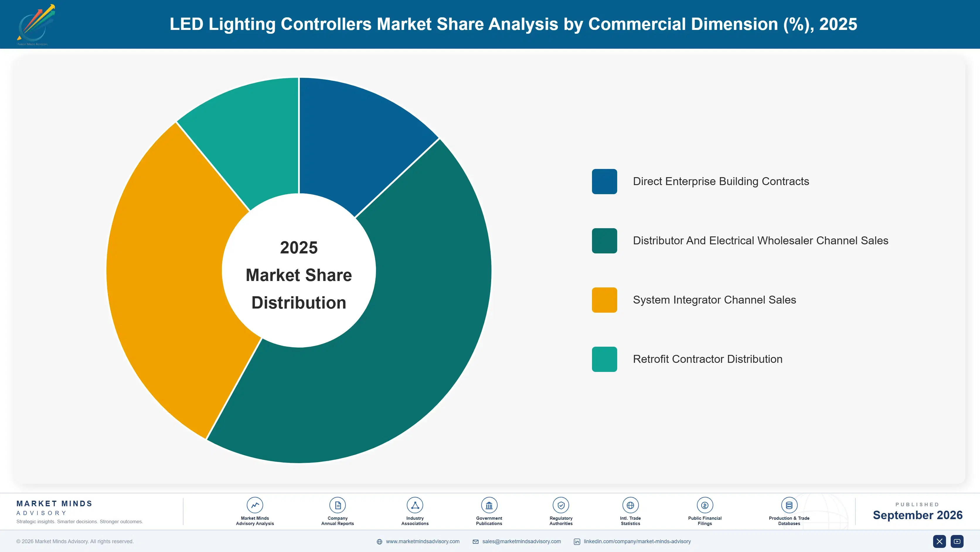Click the dark green Distributor And Electrical Wholesaler swatch

coord(604,241)
